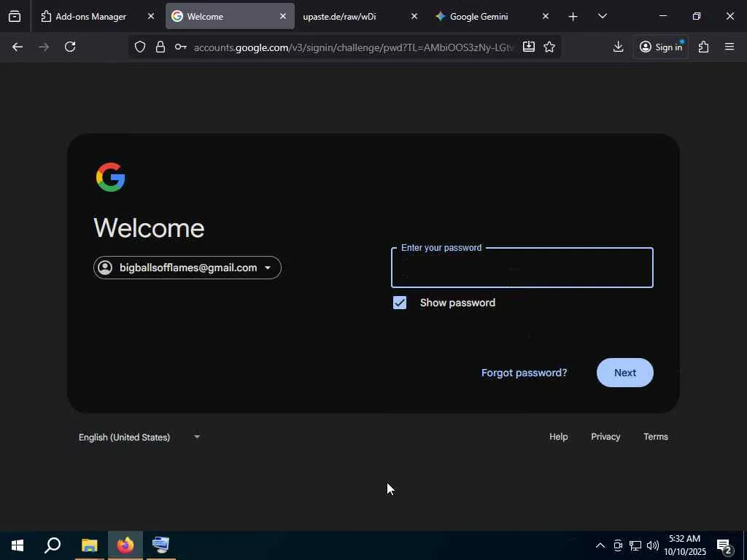Open the computer monitor app in taskbar
Screen dimensions: 747x560
point(161,545)
